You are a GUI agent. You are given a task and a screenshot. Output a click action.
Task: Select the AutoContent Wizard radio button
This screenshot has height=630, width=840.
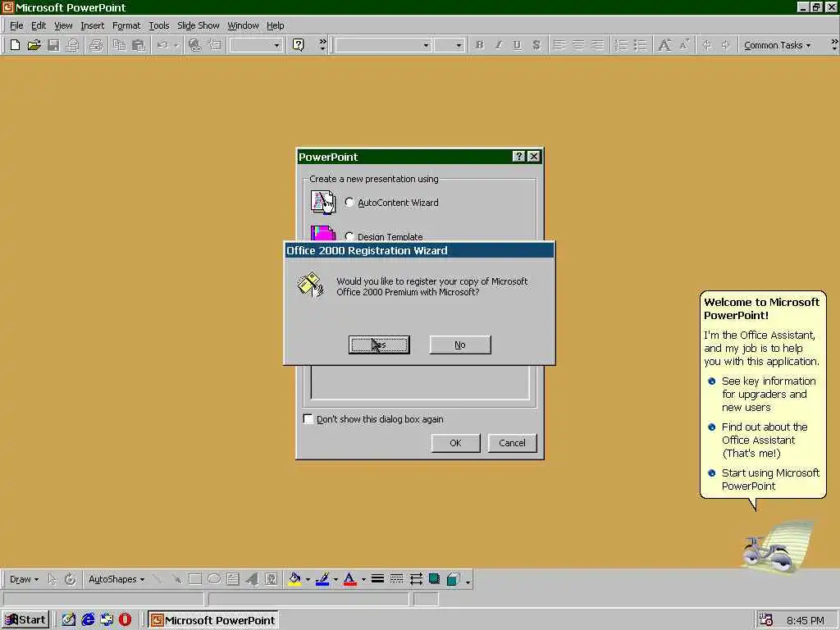point(349,202)
